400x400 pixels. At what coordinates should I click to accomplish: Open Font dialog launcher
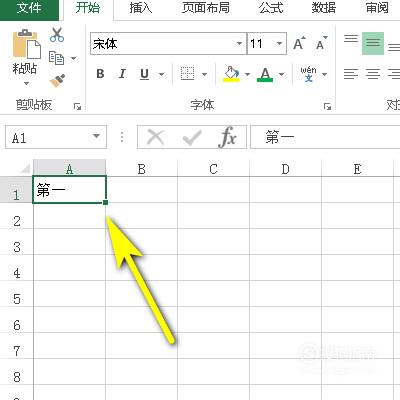pyautogui.click(x=327, y=106)
